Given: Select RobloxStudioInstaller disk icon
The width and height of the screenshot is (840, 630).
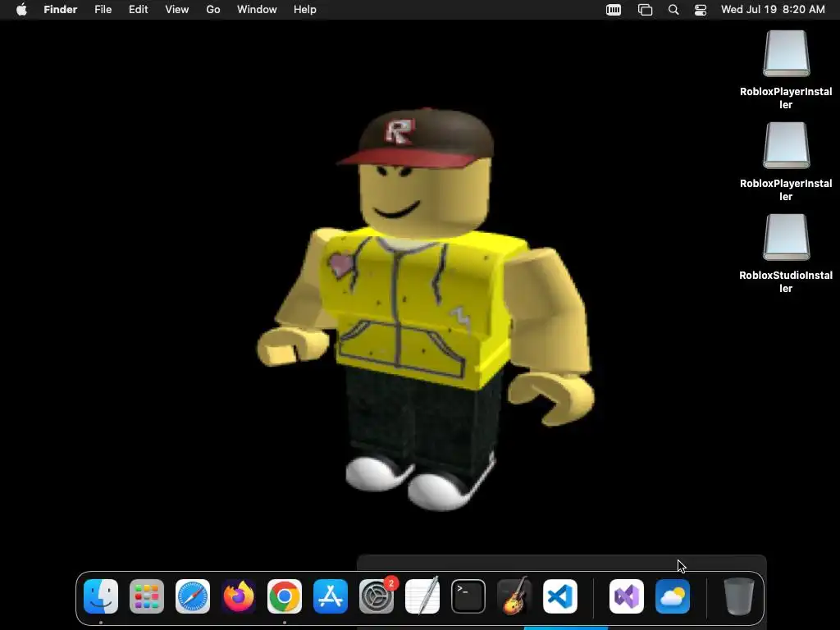Looking at the screenshot, I should click(787, 237).
